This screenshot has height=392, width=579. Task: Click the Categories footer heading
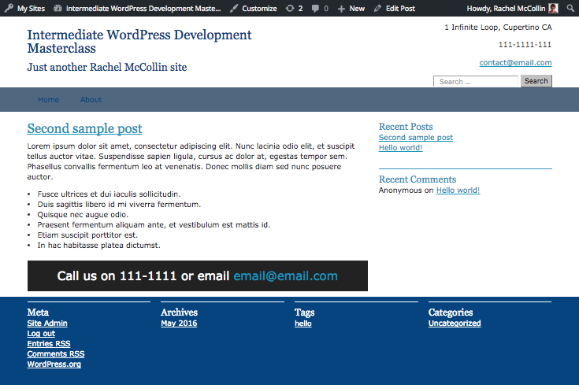click(x=451, y=312)
